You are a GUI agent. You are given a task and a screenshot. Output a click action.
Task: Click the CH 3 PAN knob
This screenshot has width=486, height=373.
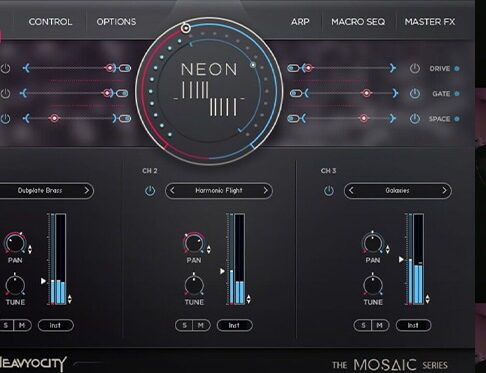(x=373, y=243)
